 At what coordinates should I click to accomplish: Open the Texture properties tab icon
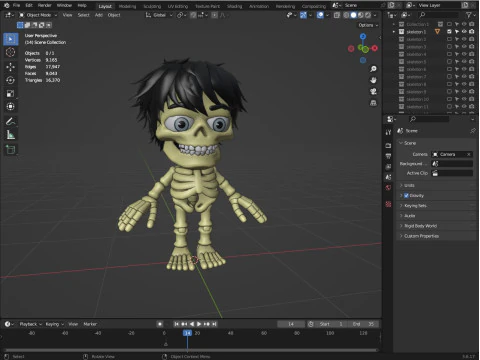coord(388,204)
